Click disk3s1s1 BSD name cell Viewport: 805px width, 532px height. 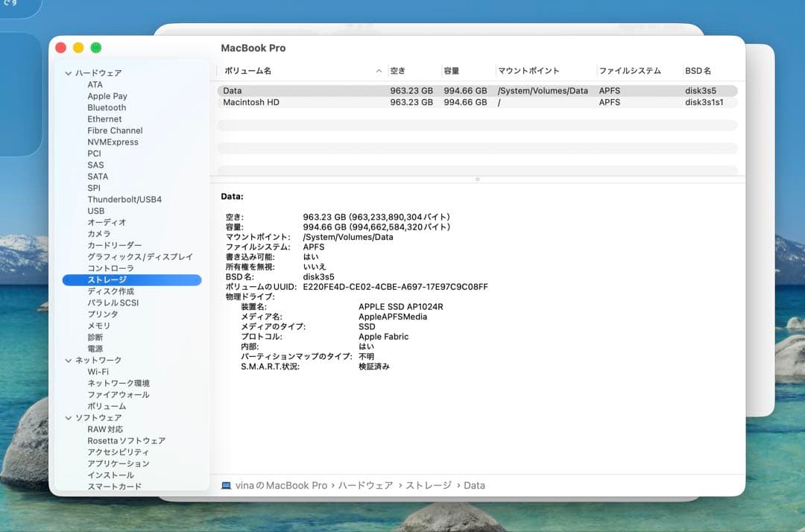pos(704,103)
